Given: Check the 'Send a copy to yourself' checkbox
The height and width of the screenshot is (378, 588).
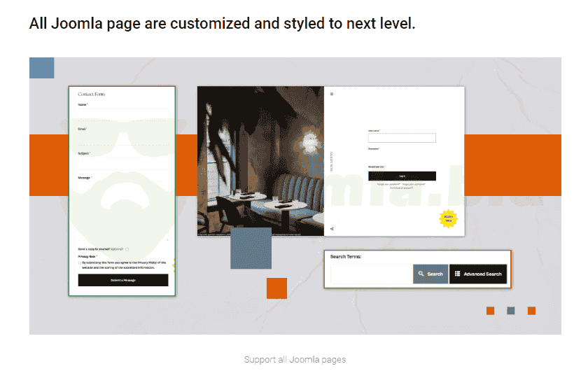Looking at the screenshot, I should pos(127,249).
